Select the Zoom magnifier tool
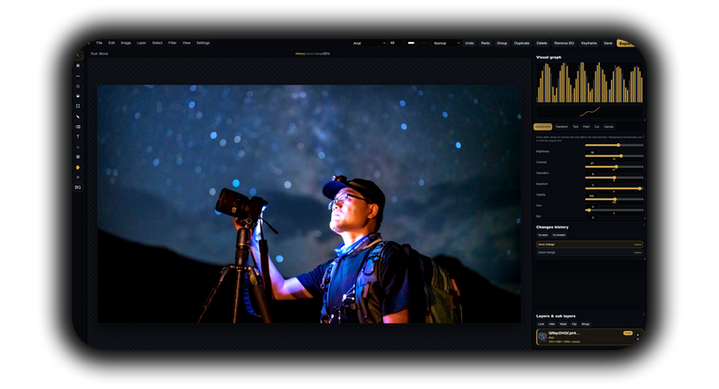This screenshot has width=719, height=389. [x=78, y=177]
